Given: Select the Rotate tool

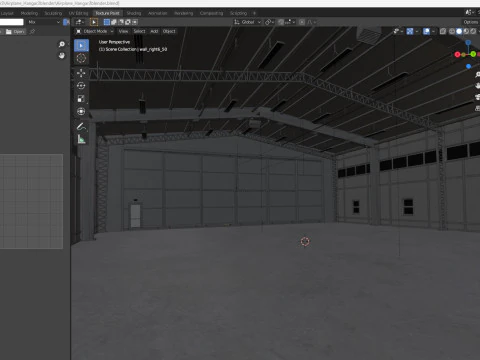Looking at the screenshot, I should pos(81,86).
